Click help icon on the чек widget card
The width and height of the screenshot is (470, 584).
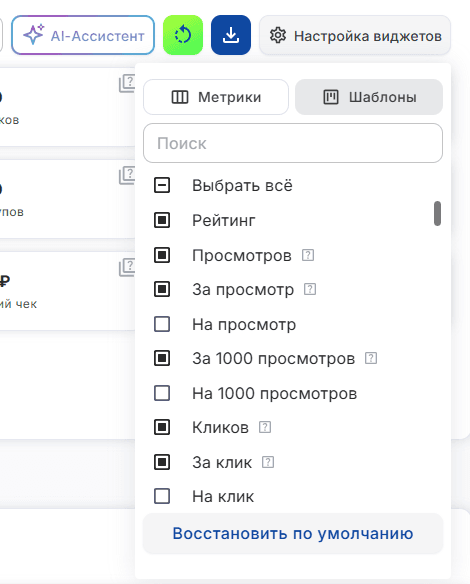(x=127, y=267)
